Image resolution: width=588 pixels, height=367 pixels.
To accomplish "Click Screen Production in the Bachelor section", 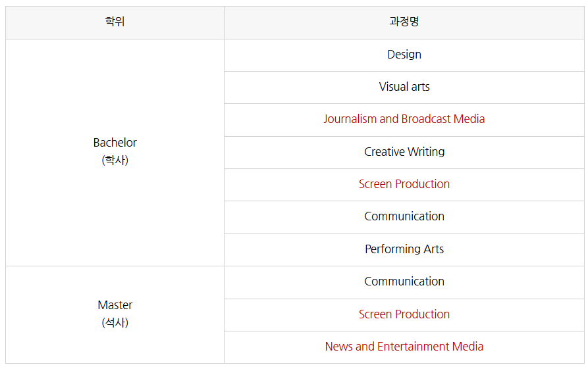I will [x=404, y=184].
